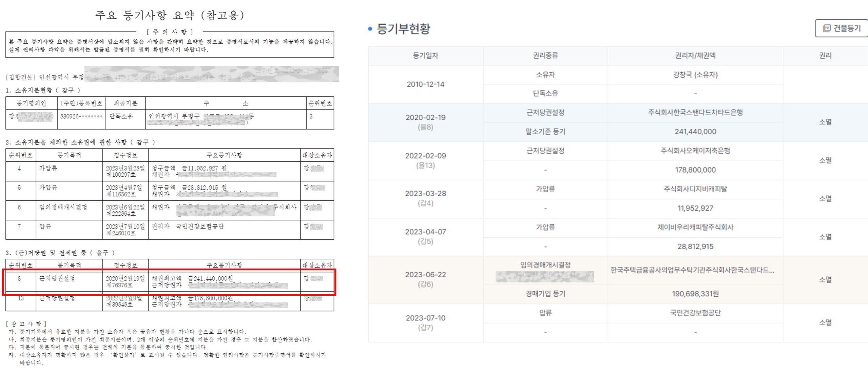Screen dimensions: 868x375
Task: Click the truncated 한국주택금융공사 creditor text
Action: click(x=692, y=270)
